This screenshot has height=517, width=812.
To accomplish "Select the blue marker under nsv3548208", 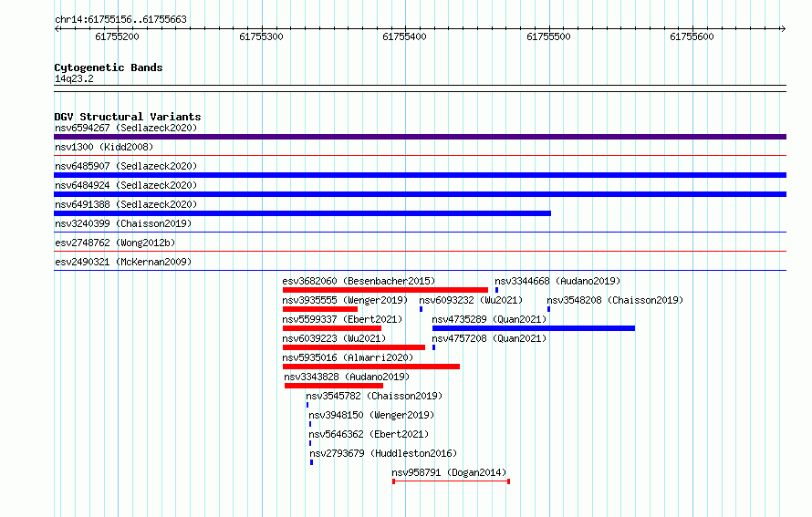I will click(548, 309).
